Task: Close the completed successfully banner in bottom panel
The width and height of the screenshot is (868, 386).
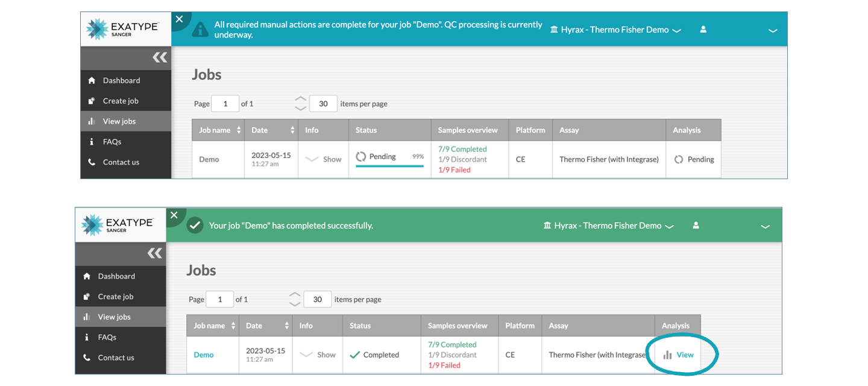Action: point(174,215)
